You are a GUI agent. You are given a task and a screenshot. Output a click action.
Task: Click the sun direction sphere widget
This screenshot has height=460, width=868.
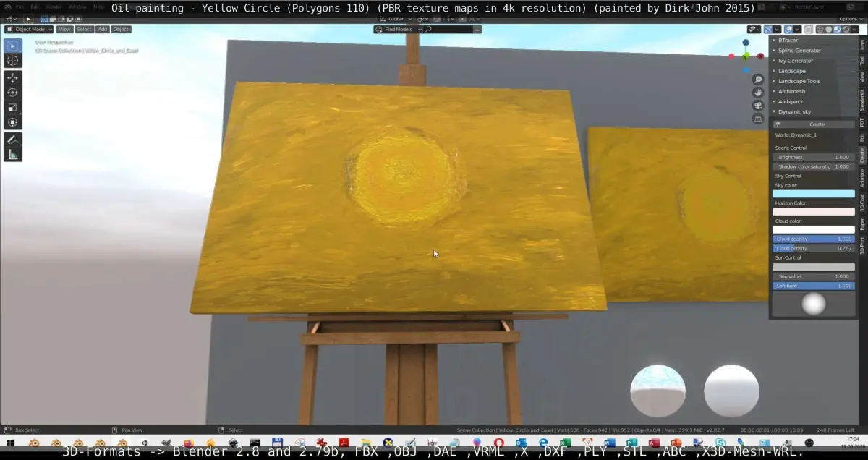click(x=814, y=304)
